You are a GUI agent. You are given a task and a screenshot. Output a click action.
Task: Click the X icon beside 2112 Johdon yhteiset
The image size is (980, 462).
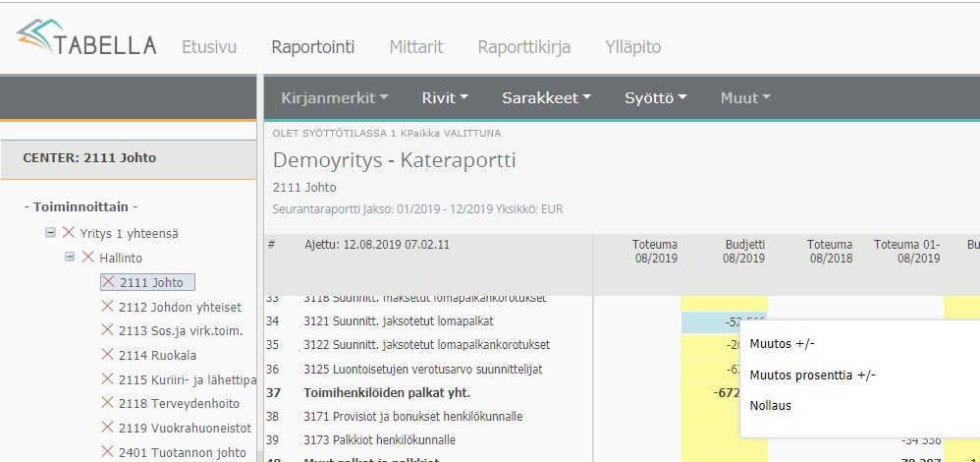[108, 307]
